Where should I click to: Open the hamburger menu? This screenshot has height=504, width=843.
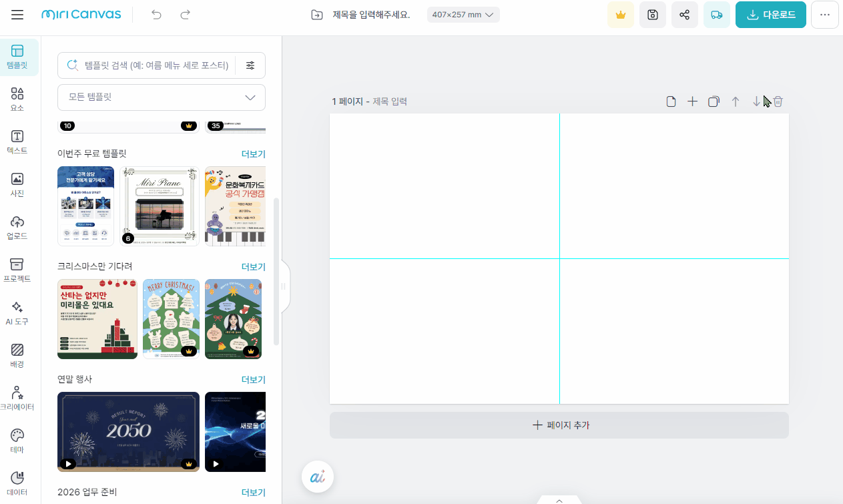(17, 14)
